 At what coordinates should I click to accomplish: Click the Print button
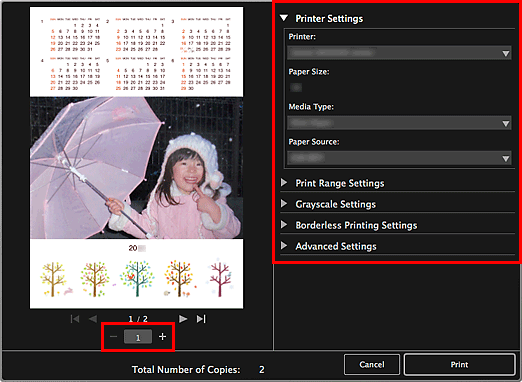tap(459, 365)
